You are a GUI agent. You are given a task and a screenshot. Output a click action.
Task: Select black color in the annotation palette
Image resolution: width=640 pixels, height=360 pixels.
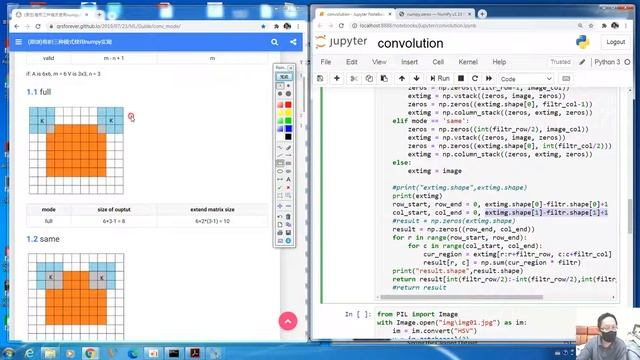click(288, 137)
